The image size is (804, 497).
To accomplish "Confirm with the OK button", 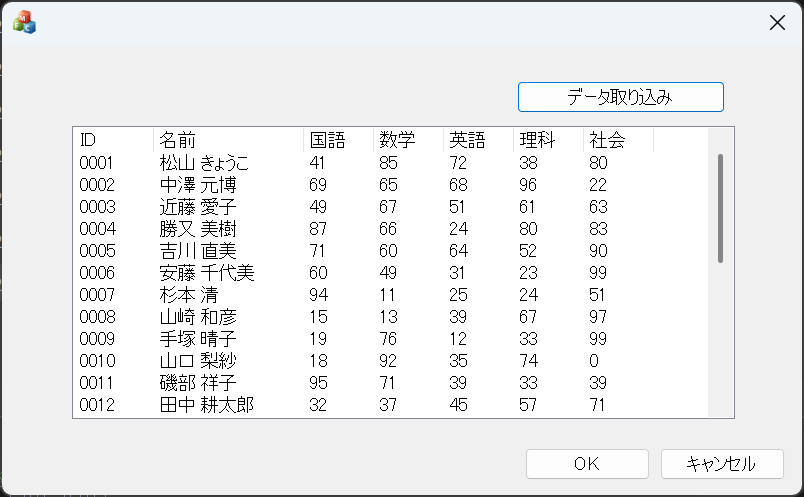I will pos(587,464).
